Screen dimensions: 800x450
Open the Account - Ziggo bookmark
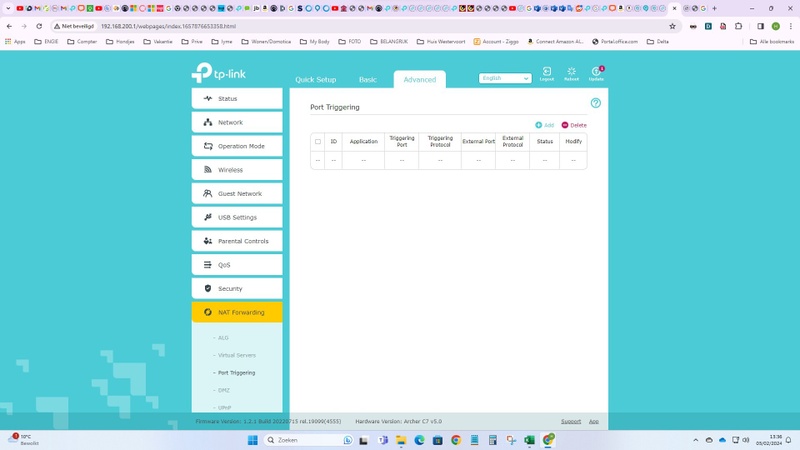(496, 42)
